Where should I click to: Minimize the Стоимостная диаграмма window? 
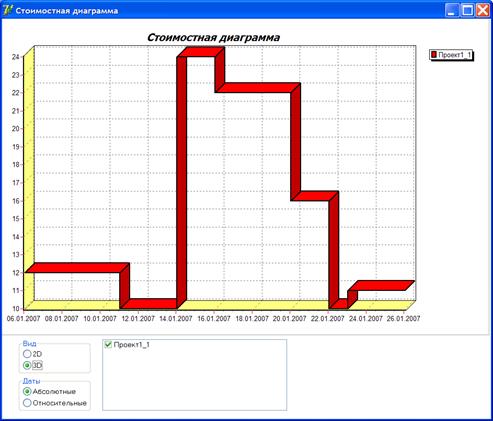coord(452,10)
